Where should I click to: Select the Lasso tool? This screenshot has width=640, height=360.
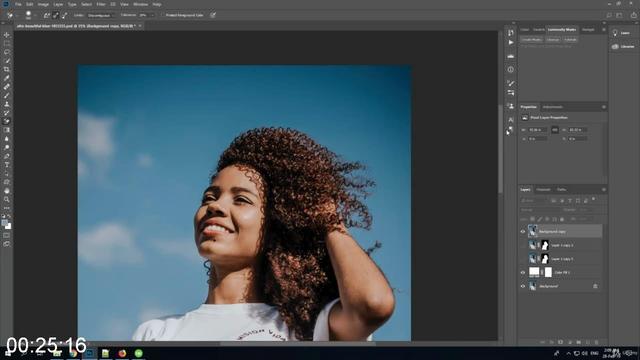tap(7, 52)
